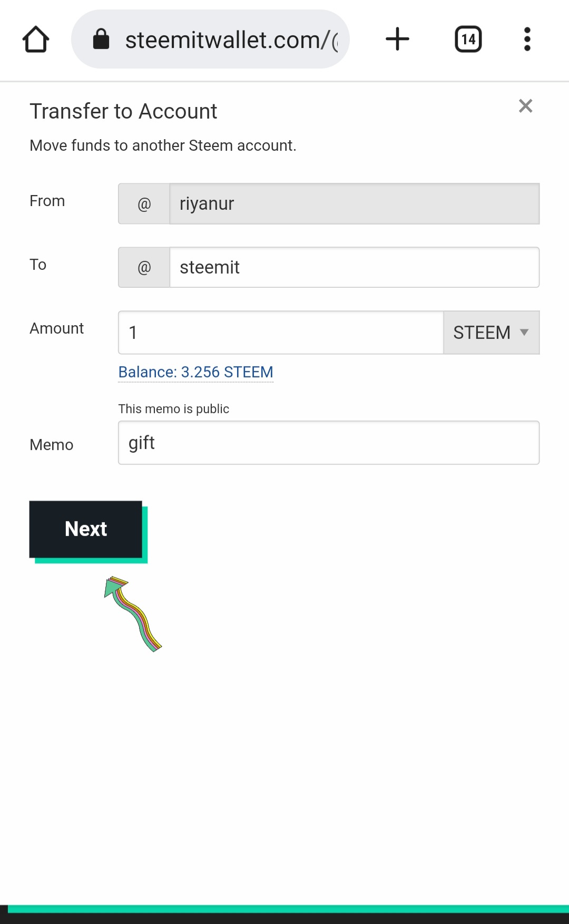Click the Memo field label
The height and width of the screenshot is (924, 569).
point(52,445)
